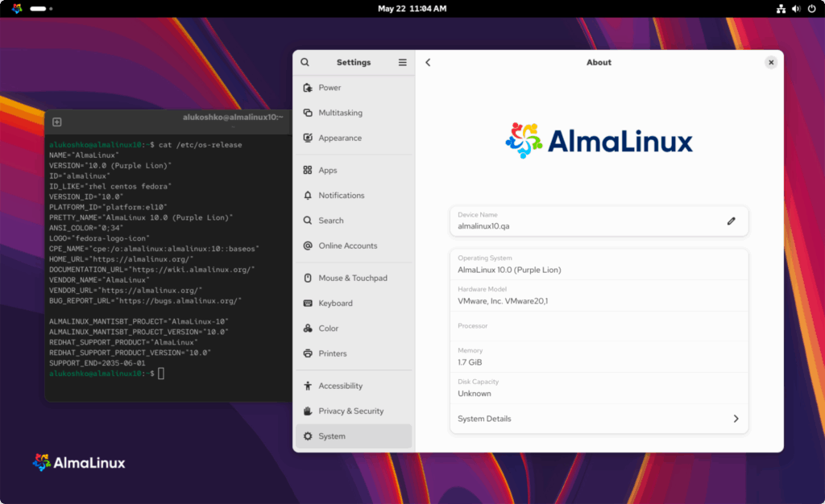Open the Settings hamburger menu
This screenshot has width=825, height=504.
pyautogui.click(x=401, y=62)
